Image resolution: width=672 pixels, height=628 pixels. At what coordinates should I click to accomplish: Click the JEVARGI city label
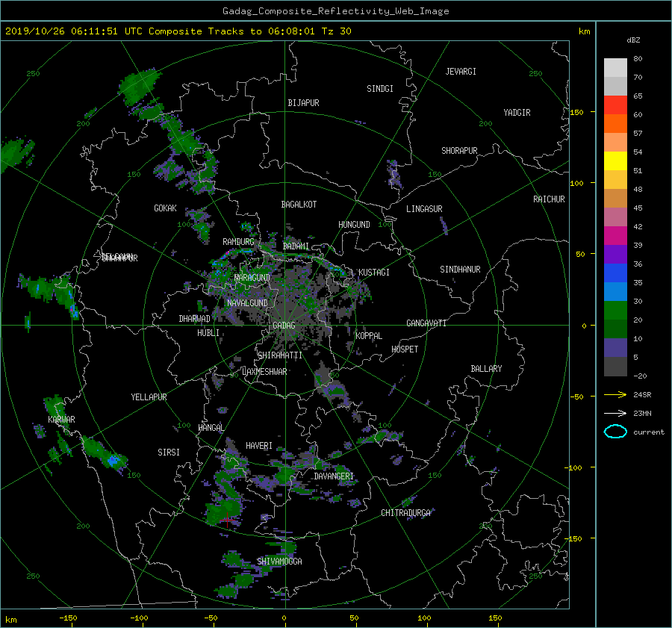click(461, 72)
